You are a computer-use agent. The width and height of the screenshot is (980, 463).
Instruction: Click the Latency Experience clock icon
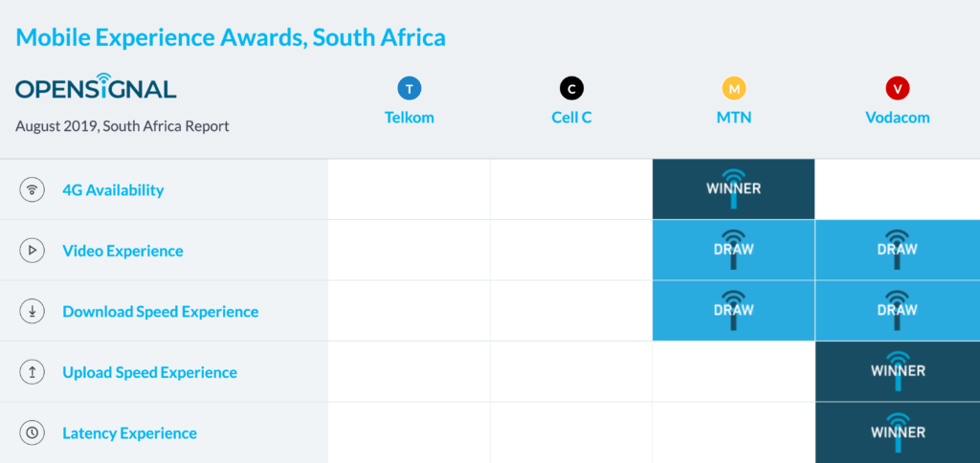33,432
